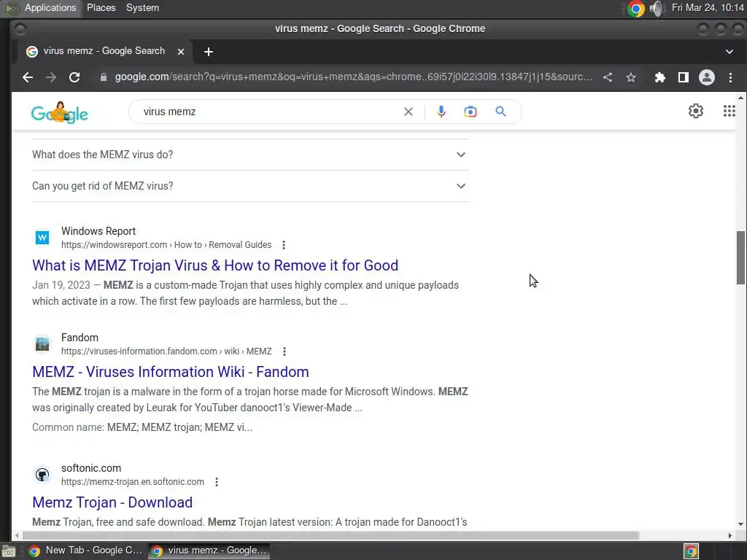This screenshot has width=747, height=560.
Task: Click the 'Windows Report' site name
Action: [98, 231]
